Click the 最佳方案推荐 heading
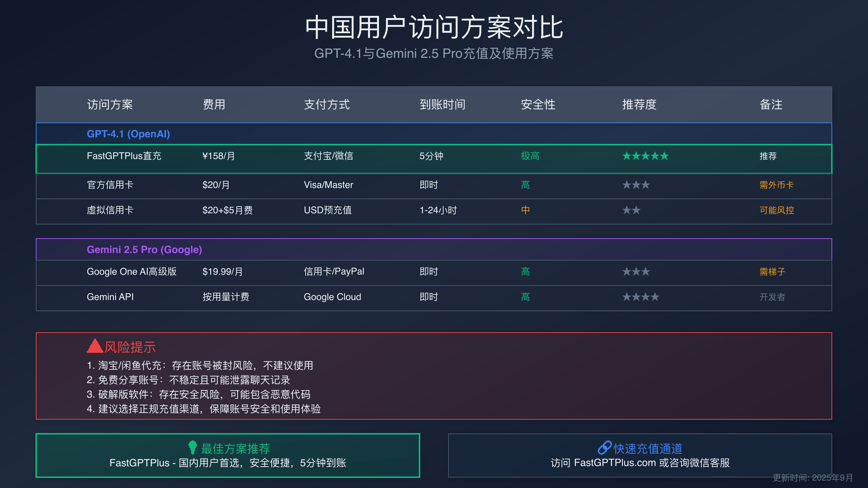Viewport: 868px width, 488px height. [x=235, y=449]
